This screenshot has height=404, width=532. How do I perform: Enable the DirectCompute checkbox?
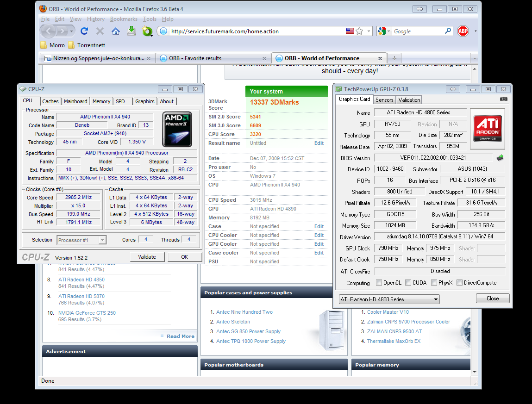click(x=459, y=283)
